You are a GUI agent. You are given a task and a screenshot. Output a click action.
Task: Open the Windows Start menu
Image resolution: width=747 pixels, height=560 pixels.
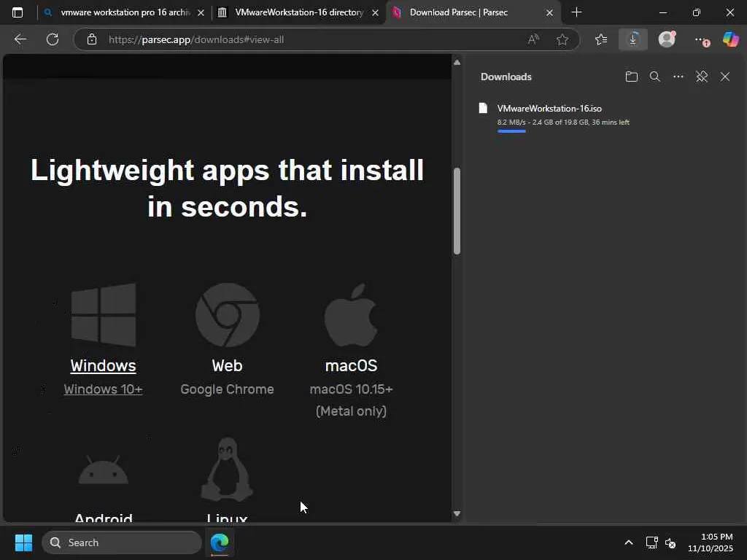(x=23, y=542)
